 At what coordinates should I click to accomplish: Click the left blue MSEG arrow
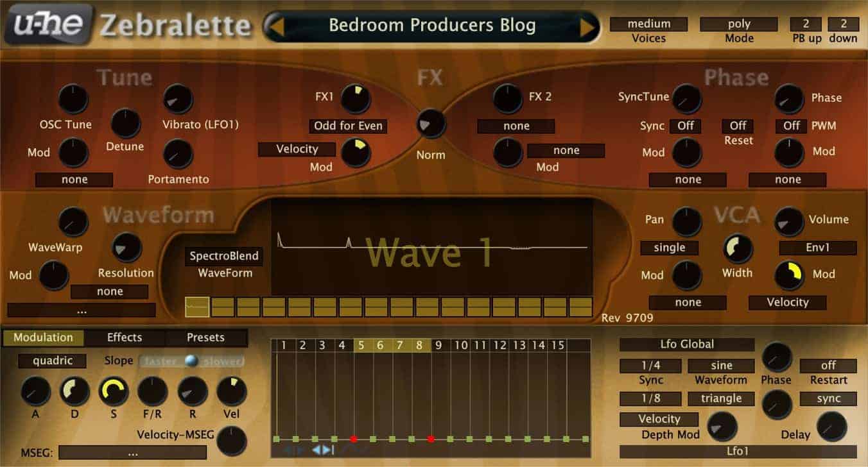click(317, 450)
